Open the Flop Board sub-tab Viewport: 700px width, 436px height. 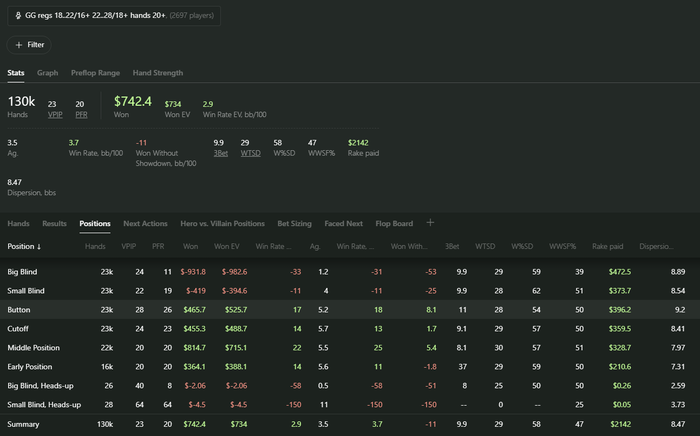[394, 224]
